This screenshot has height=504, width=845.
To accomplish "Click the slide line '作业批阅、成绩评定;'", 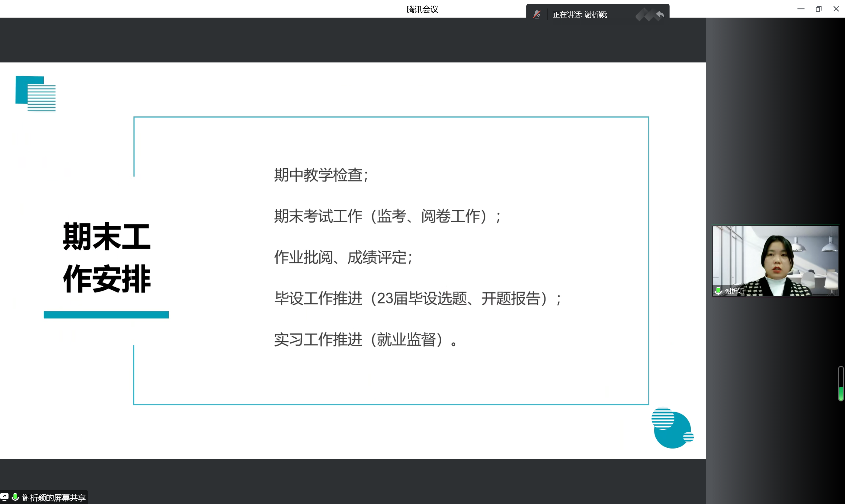I will [x=343, y=257].
